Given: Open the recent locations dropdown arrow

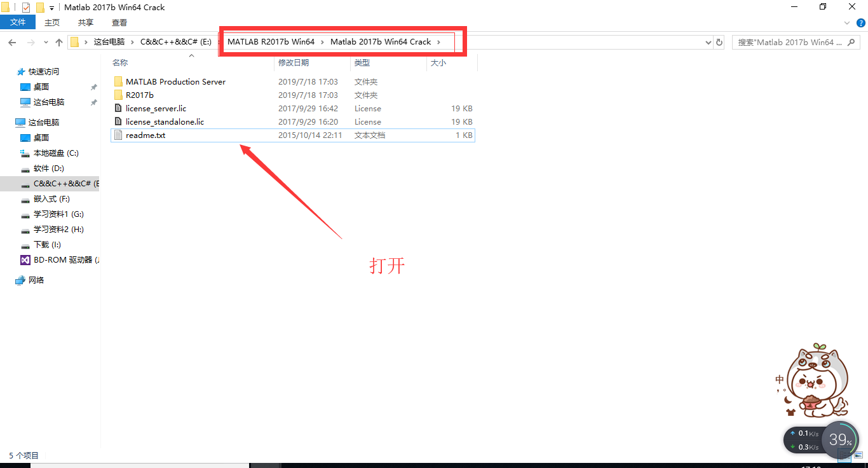Looking at the screenshot, I should [x=46, y=43].
